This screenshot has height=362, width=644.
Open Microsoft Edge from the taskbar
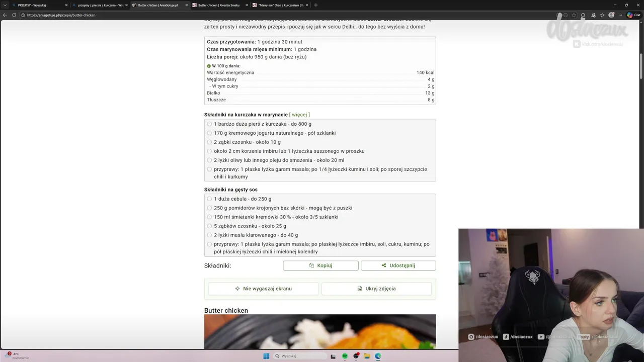[378, 356]
